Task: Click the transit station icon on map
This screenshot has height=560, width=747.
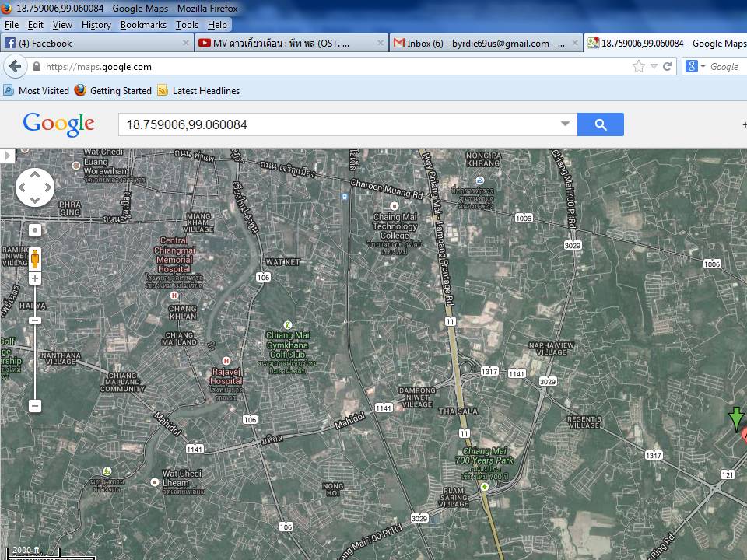Action: click(345, 196)
